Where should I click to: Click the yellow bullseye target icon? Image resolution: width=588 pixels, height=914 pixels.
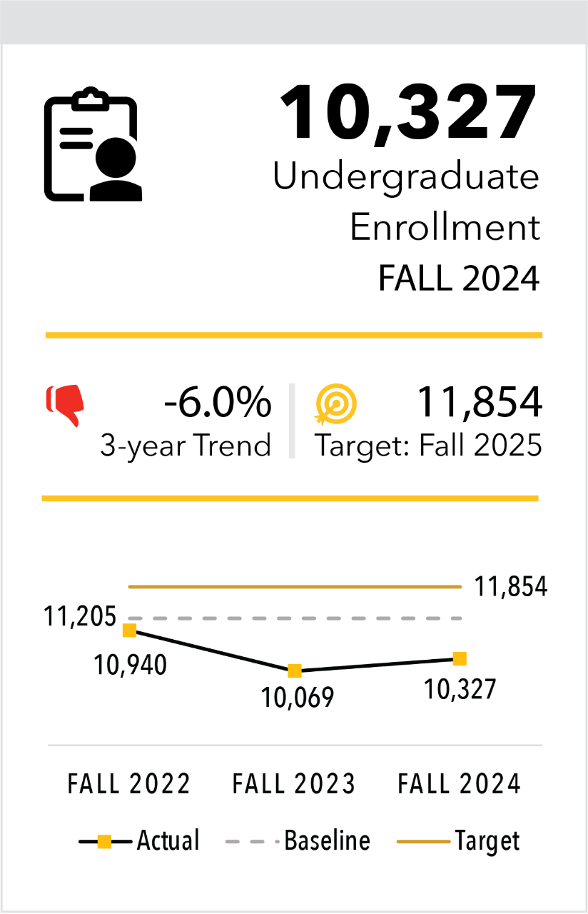[x=335, y=406]
